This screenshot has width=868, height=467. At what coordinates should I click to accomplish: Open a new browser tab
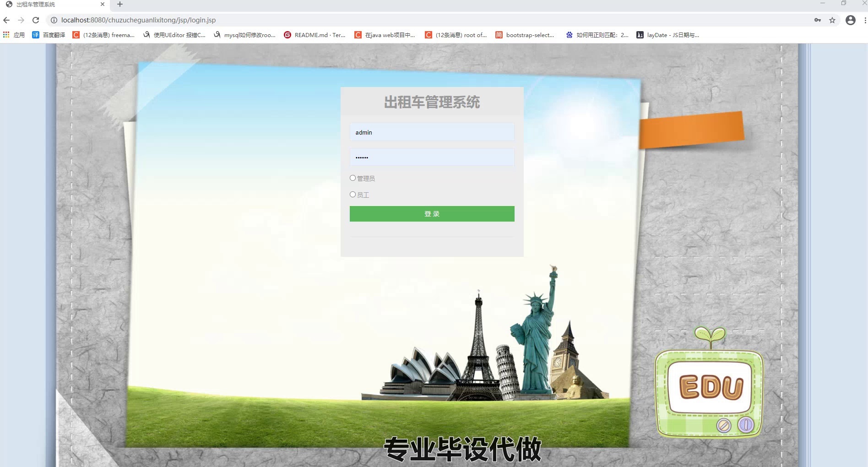(x=120, y=4)
